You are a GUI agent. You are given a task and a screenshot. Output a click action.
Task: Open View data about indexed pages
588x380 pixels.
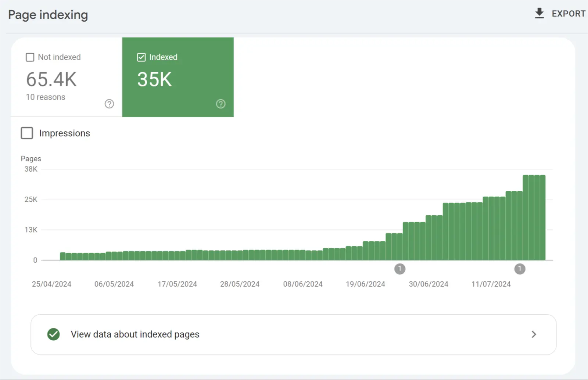(293, 334)
